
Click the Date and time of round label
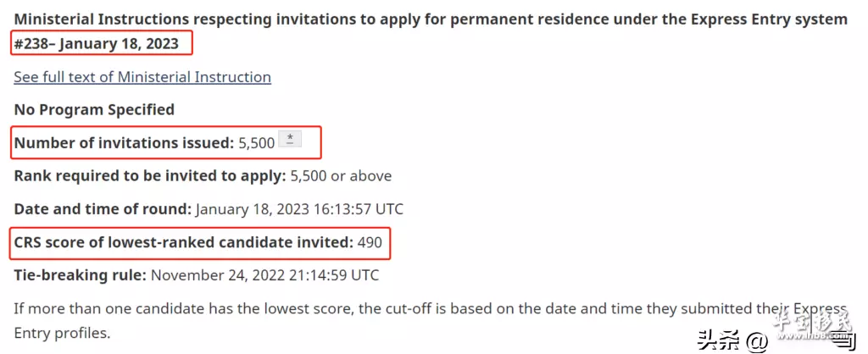point(103,209)
